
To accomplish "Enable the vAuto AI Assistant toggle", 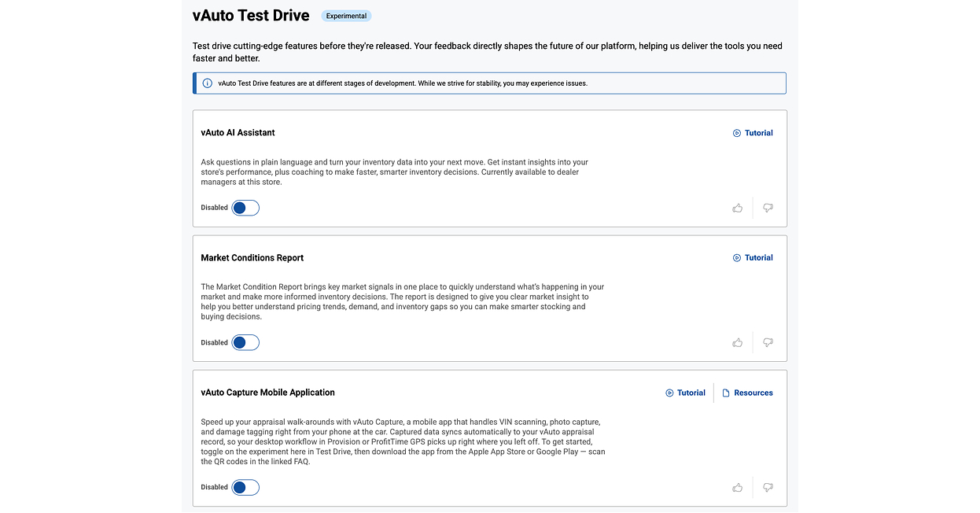I will 245,208.
